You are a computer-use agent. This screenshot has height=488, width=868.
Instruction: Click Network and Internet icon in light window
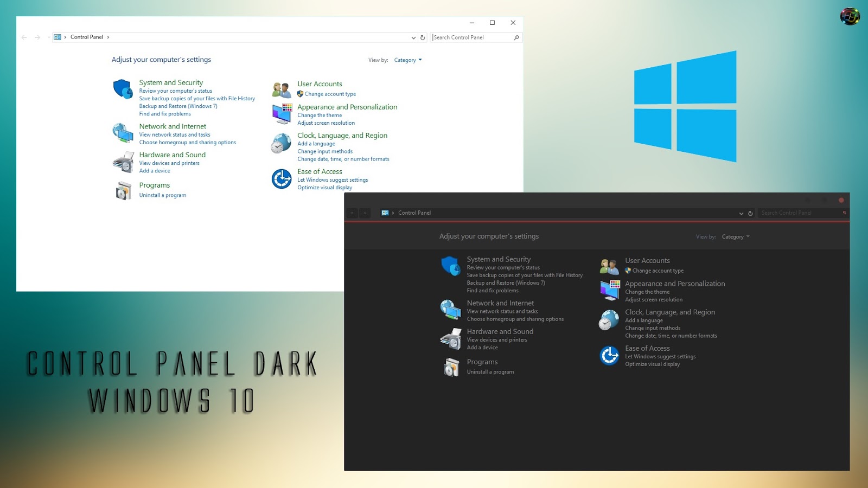123,133
